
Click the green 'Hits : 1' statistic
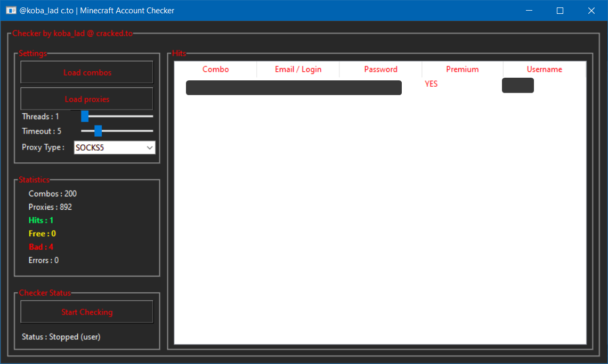coord(40,220)
